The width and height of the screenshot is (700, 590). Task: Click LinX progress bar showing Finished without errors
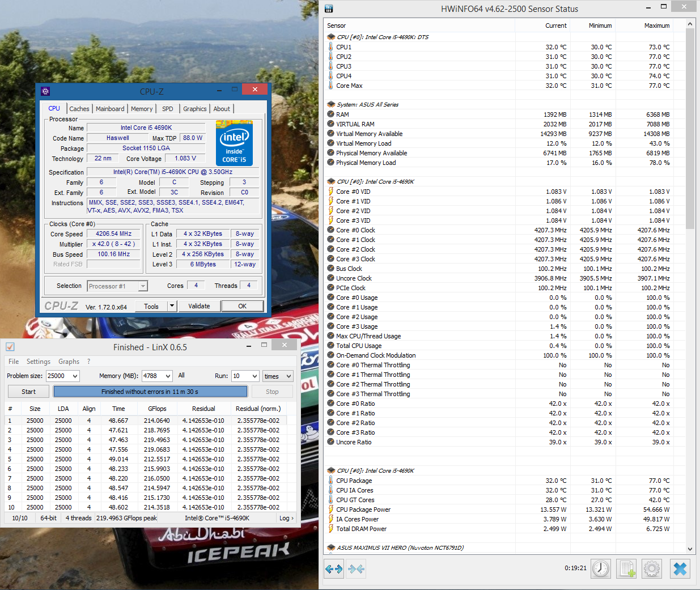coord(150,392)
